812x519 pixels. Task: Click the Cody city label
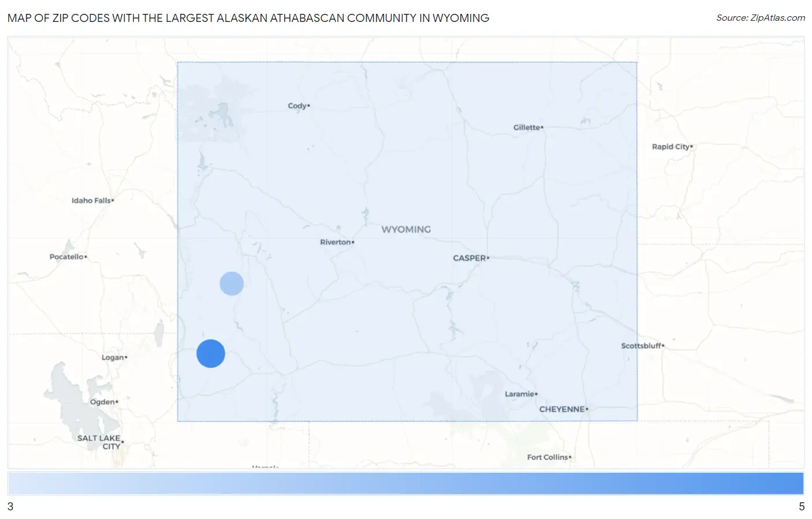coord(297,106)
